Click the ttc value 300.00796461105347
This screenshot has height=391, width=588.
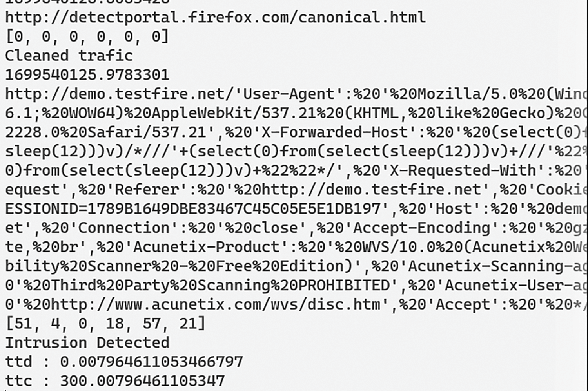coord(142,381)
